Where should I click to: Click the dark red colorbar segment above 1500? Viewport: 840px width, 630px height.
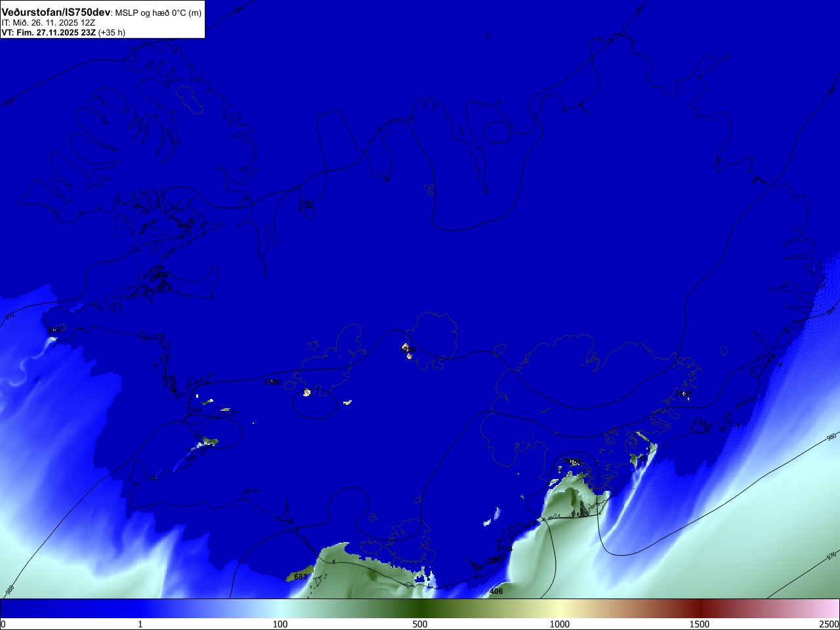[x=700, y=608]
